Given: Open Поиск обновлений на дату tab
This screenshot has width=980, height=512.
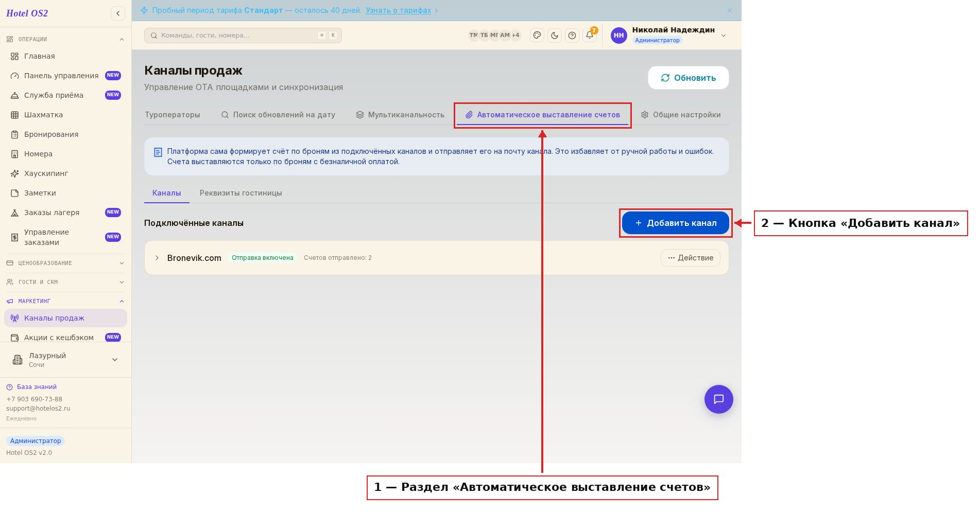Looking at the screenshot, I should 278,115.
